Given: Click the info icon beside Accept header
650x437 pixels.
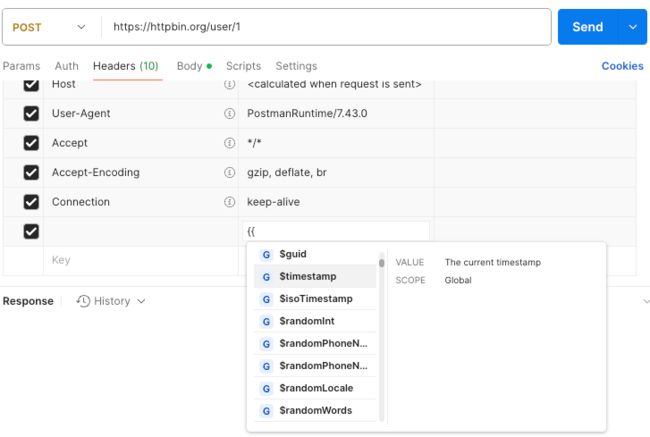Looking at the screenshot, I should pyautogui.click(x=229, y=143).
